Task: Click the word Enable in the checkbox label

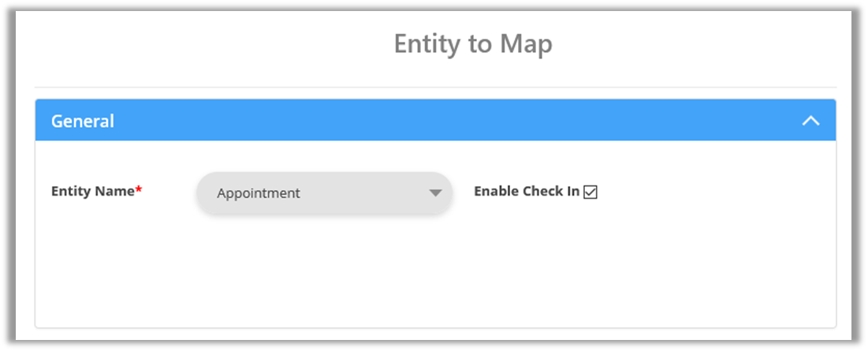Action: tap(496, 191)
